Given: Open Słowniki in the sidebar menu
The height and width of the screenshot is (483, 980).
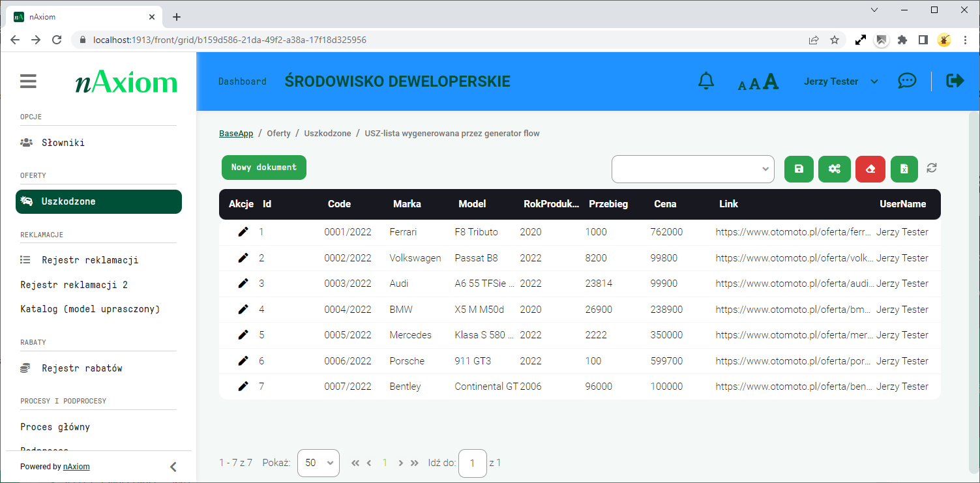Looking at the screenshot, I should [x=63, y=143].
